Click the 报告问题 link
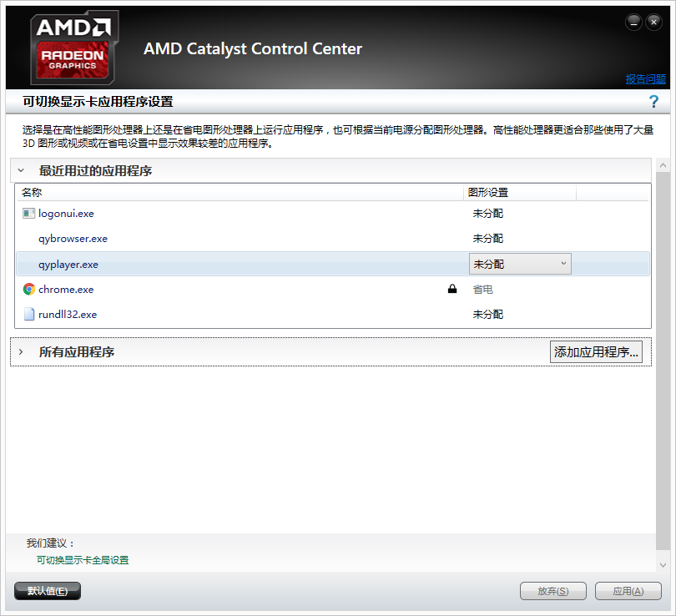676x616 pixels. [645, 79]
